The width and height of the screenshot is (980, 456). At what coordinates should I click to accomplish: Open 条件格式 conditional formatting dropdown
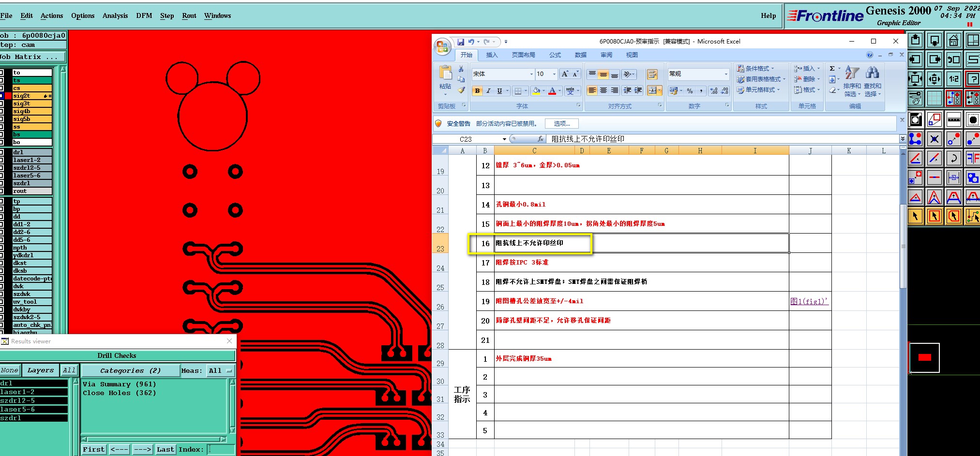pos(755,69)
